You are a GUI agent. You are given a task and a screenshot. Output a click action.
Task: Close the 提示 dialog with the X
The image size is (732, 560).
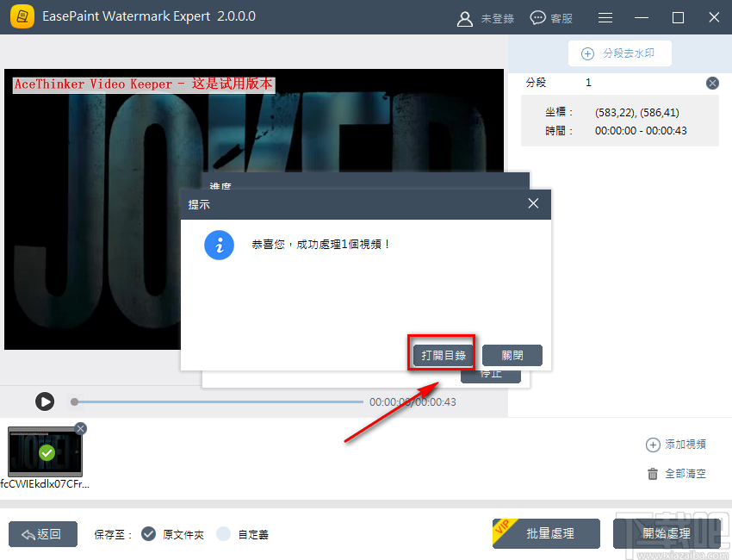click(x=533, y=203)
